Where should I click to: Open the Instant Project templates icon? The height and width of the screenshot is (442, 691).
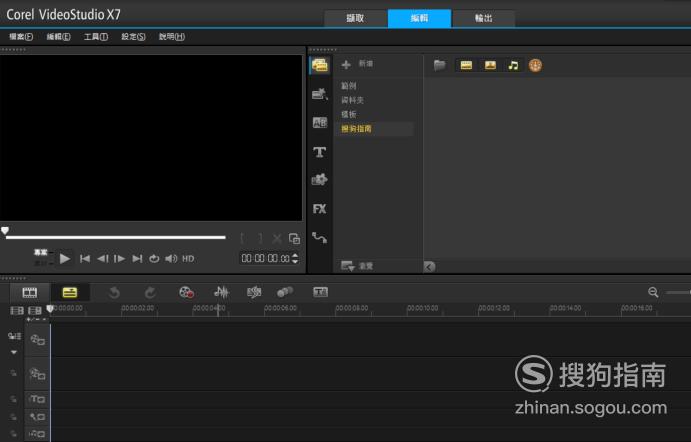click(320, 94)
